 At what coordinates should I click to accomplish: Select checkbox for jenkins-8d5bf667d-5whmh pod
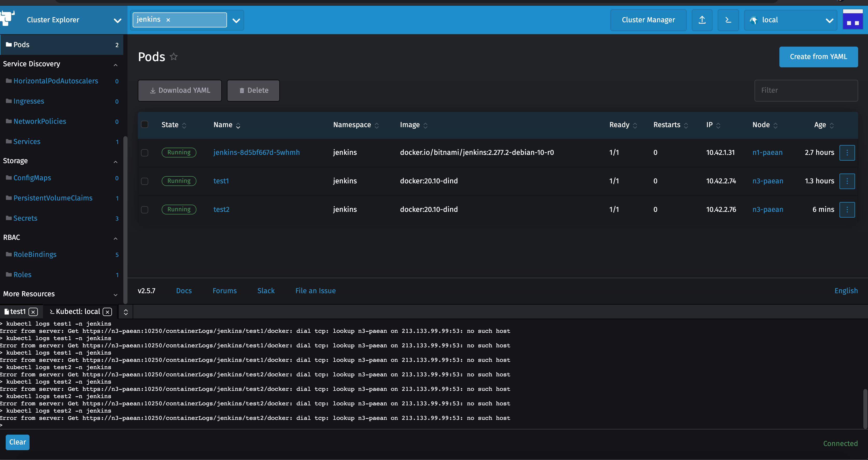click(145, 153)
